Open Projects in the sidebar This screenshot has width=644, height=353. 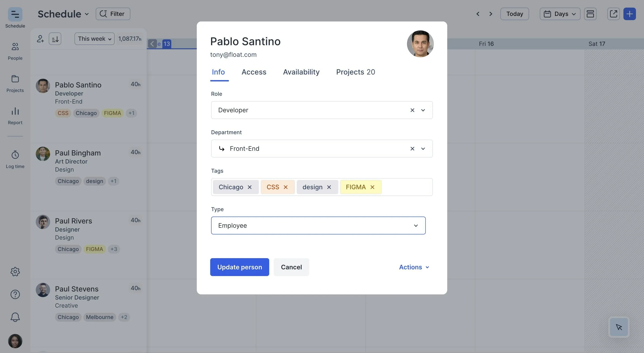pyautogui.click(x=15, y=83)
